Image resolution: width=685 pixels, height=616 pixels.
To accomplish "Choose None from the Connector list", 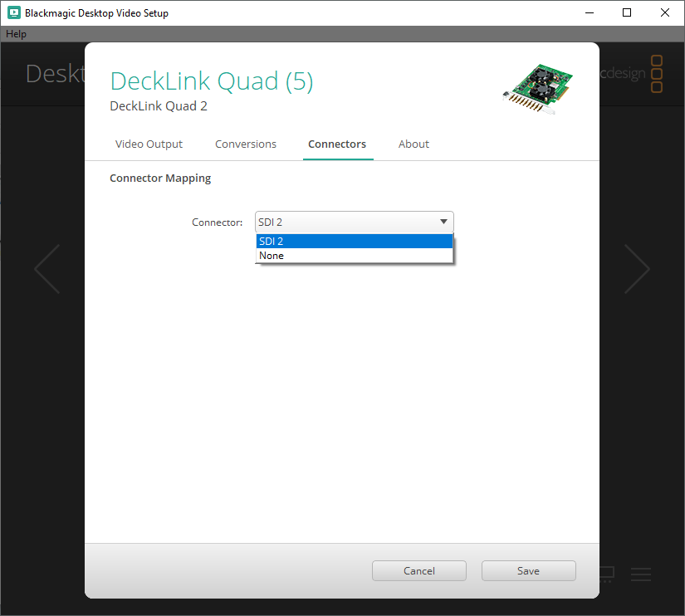I will (x=355, y=256).
